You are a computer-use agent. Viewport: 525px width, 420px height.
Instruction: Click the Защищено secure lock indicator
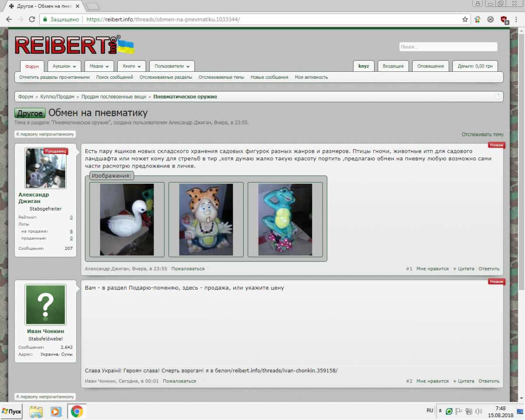coord(60,19)
